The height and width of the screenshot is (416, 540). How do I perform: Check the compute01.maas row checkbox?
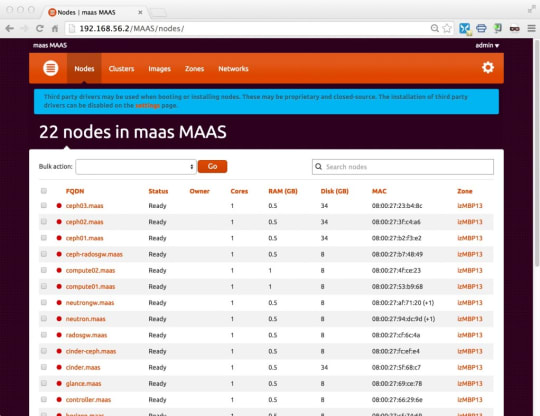[x=44, y=286]
